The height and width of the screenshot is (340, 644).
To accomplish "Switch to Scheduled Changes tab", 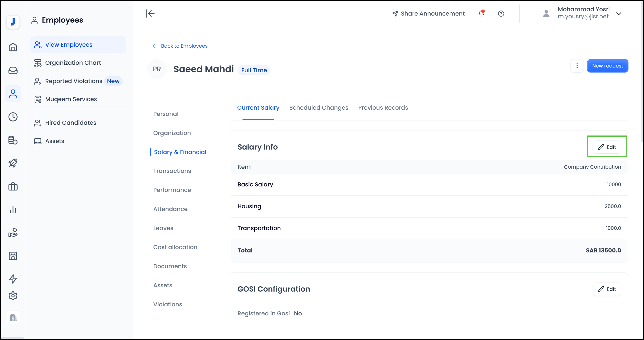I will (x=318, y=108).
